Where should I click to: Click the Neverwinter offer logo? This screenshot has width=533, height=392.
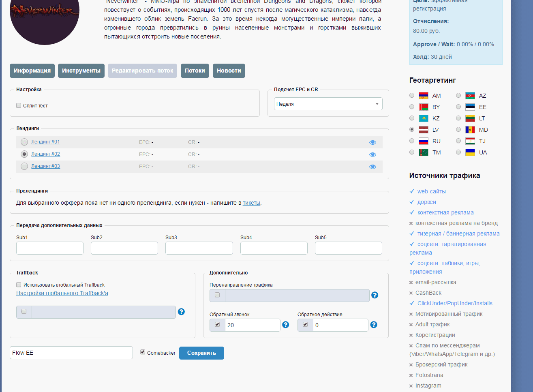pyautogui.click(x=45, y=16)
